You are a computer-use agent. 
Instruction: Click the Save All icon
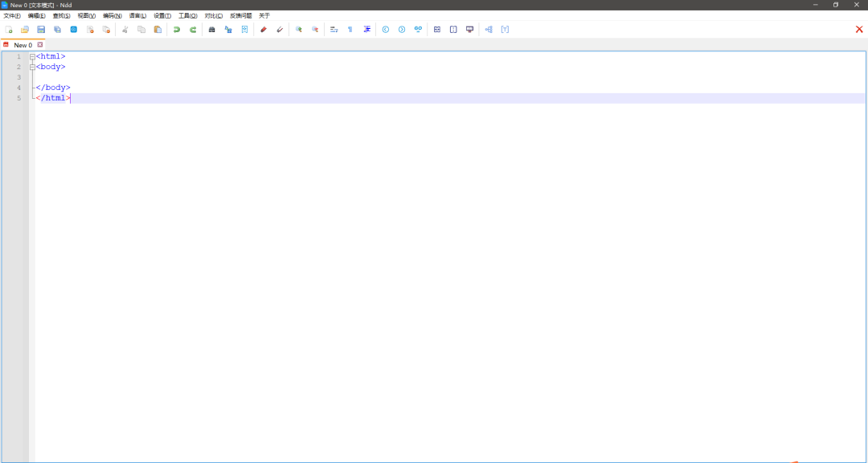click(x=57, y=30)
